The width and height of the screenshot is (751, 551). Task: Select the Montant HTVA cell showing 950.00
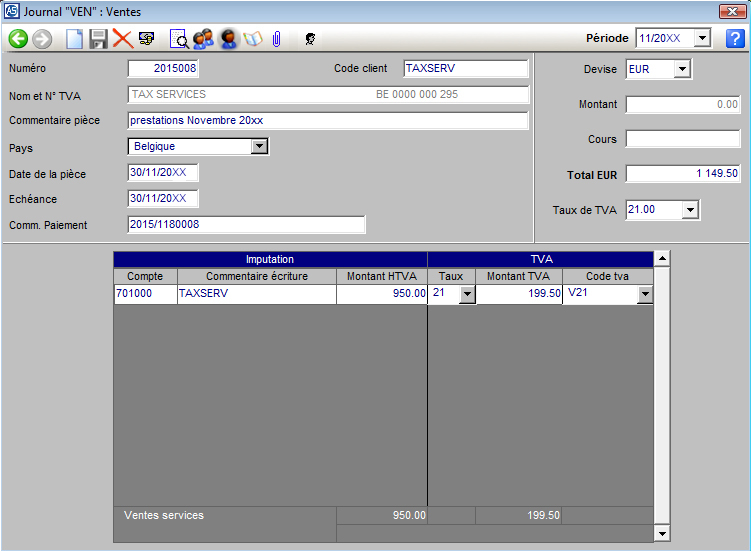[381, 294]
